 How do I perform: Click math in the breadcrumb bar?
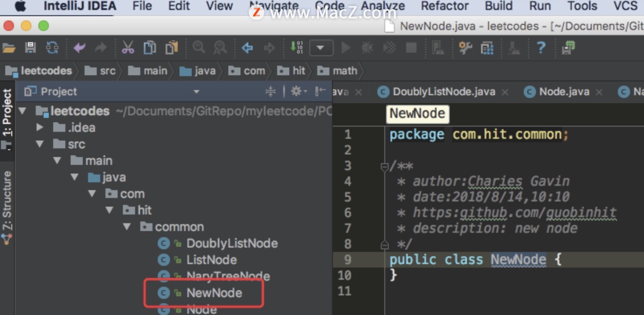(337, 70)
